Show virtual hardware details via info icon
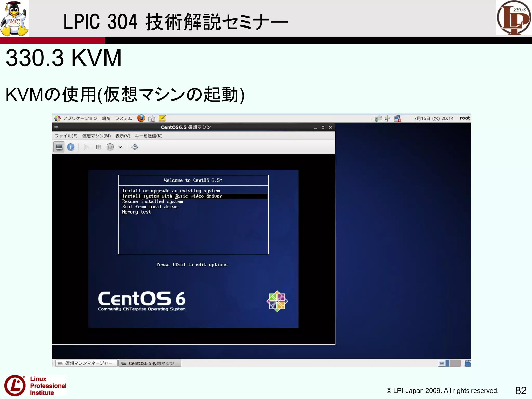Screen dimensions: 532x399 (71, 147)
